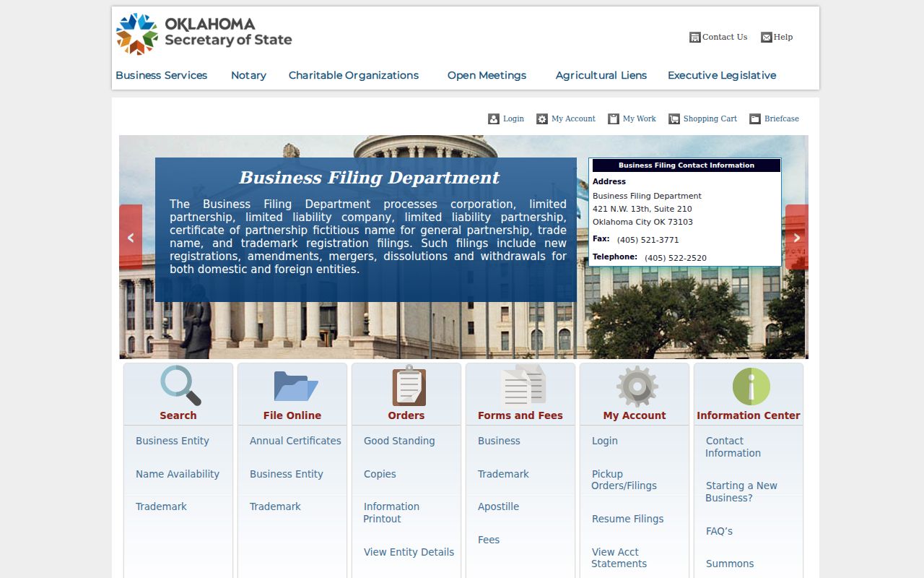Image resolution: width=924 pixels, height=578 pixels.
Task: Open Business Entity search link
Action: pos(173,441)
